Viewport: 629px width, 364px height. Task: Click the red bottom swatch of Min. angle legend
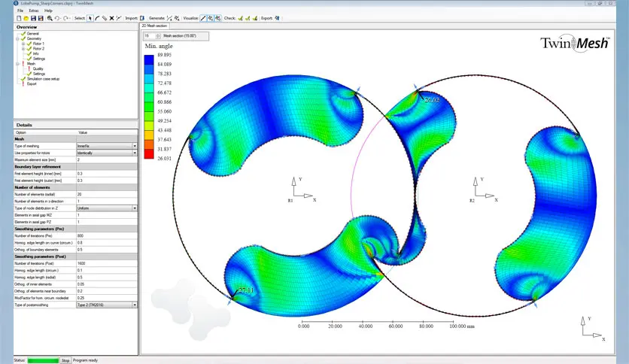click(x=149, y=154)
